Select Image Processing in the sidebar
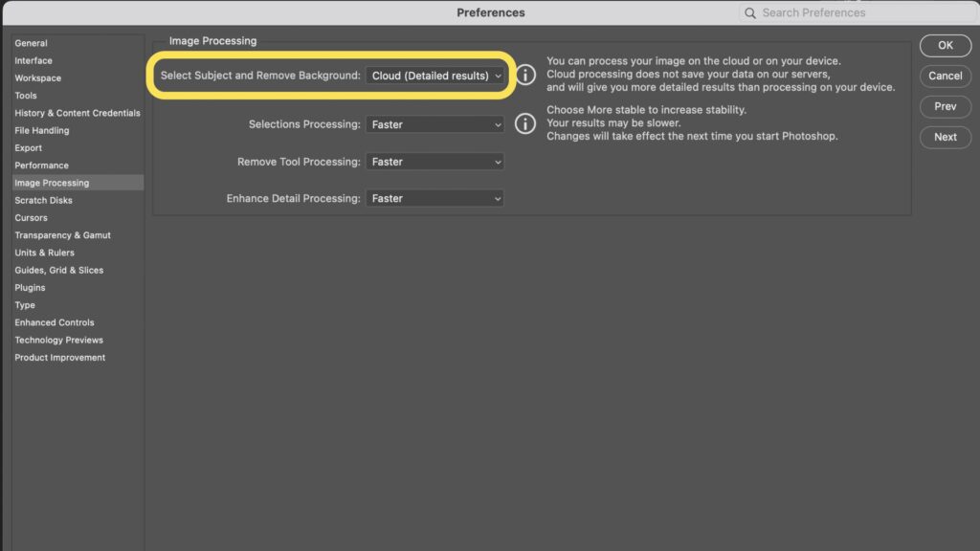 click(78, 183)
